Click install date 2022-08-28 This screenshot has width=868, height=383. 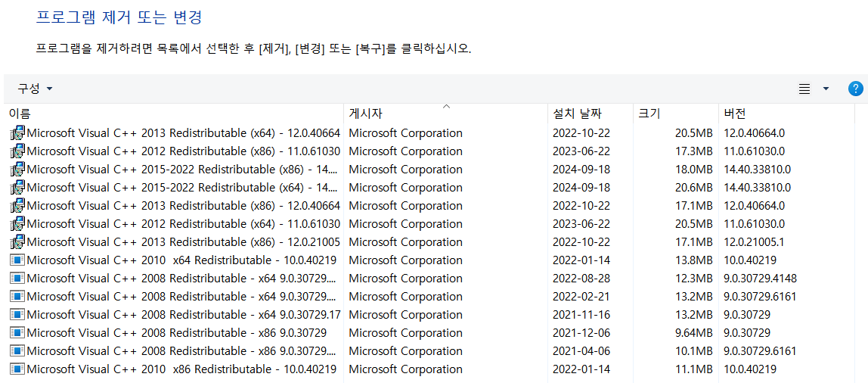[581, 279]
